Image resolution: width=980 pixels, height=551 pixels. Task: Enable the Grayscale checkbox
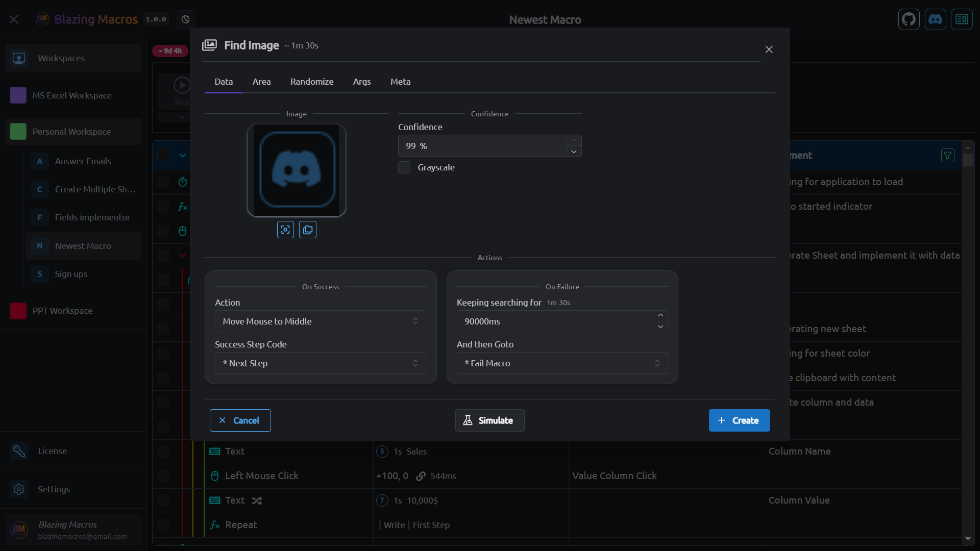tap(404, 167)
